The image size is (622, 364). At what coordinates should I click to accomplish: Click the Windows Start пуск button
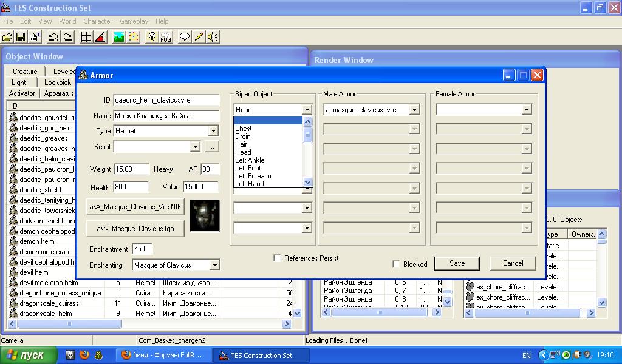coord(29,356)
